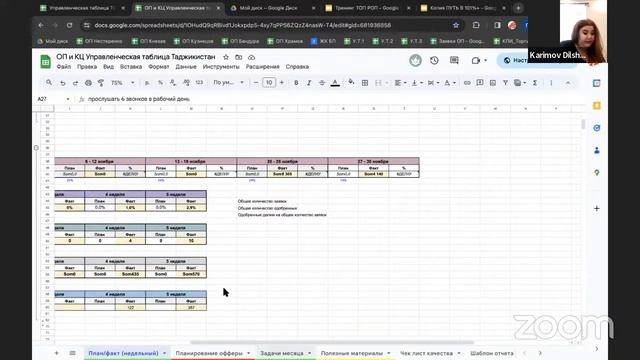Show the next sheet tabs with right arrow

coord(540,353)
